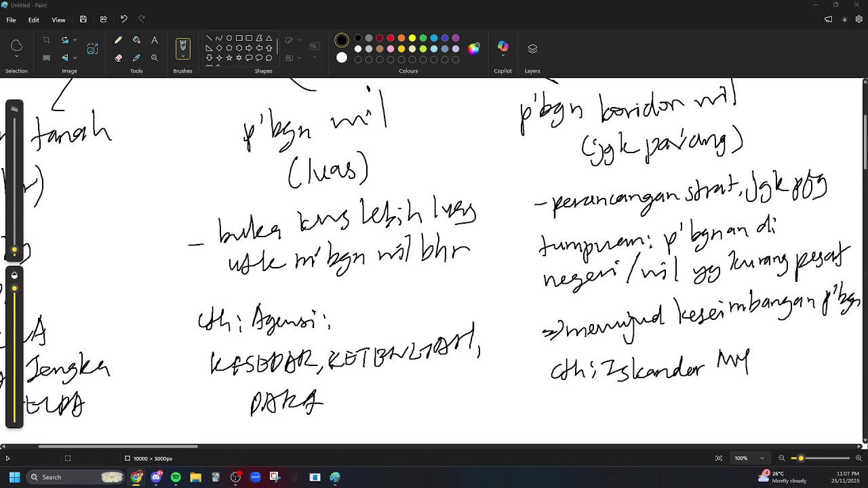Select primary Colour 1 circle
The image size is (868, 488).
(x=342, y=41)
